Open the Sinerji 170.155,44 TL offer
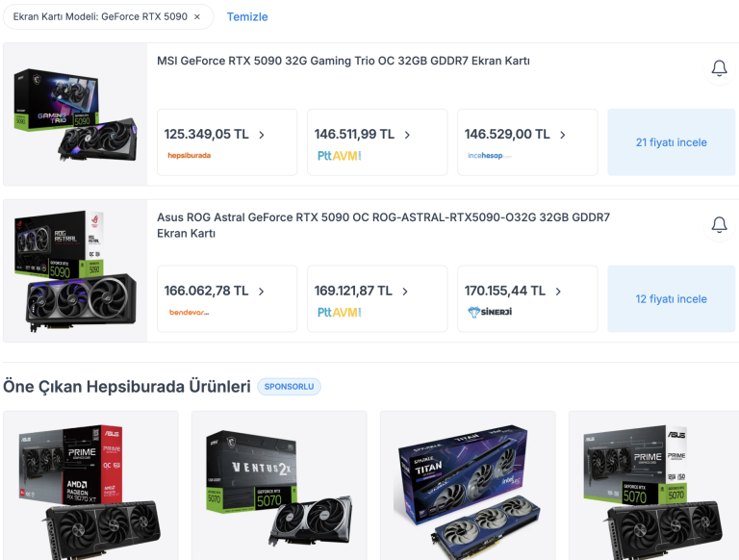This screenshot has height=560, width=739. tap(527, 299)
